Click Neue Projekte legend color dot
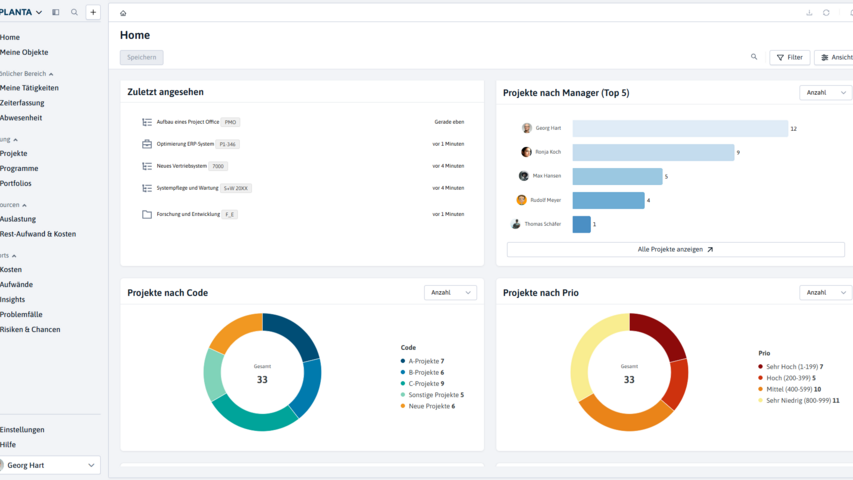This screenshot has width=853, height=480. click(x=403, y=406)
